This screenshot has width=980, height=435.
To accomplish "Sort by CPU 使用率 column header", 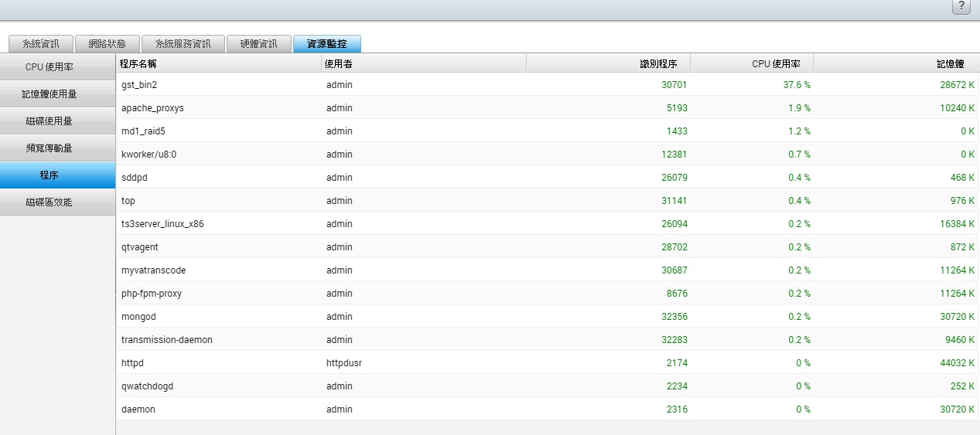I will point(751,63).
